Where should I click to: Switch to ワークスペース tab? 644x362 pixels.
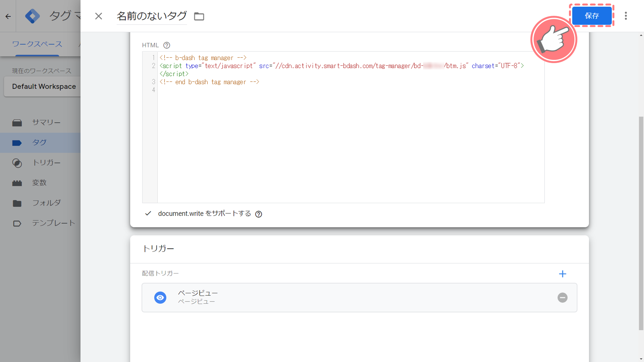[x=37, y=44]
